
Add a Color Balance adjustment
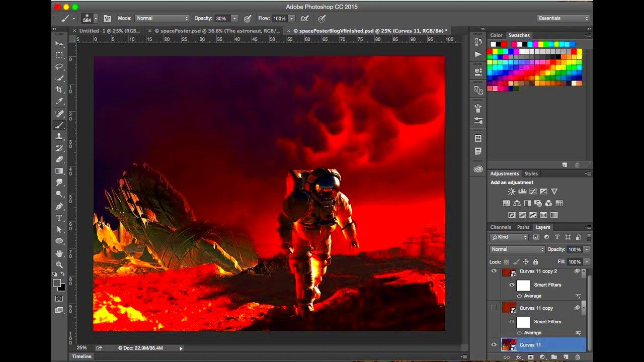(x=517, y=203)
